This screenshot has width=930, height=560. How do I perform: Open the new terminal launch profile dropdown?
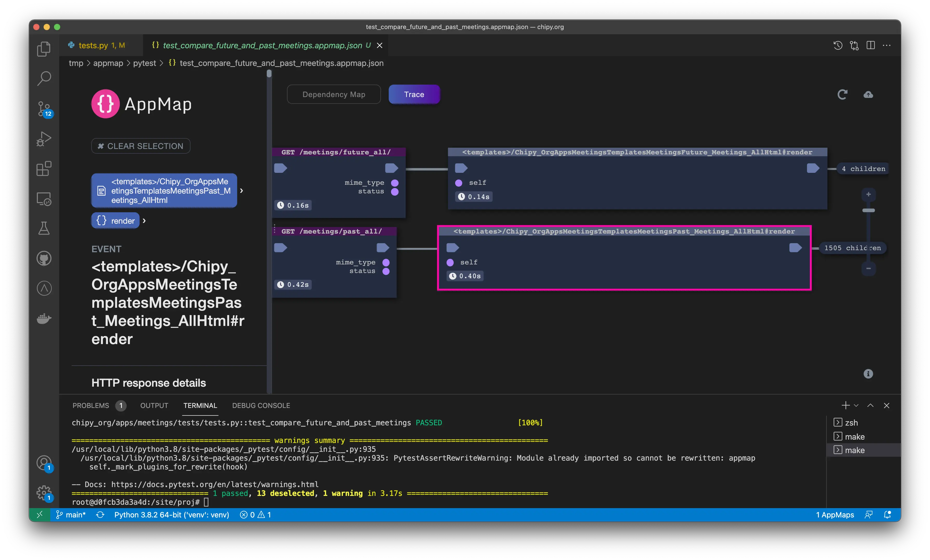[x=856, y=405]
